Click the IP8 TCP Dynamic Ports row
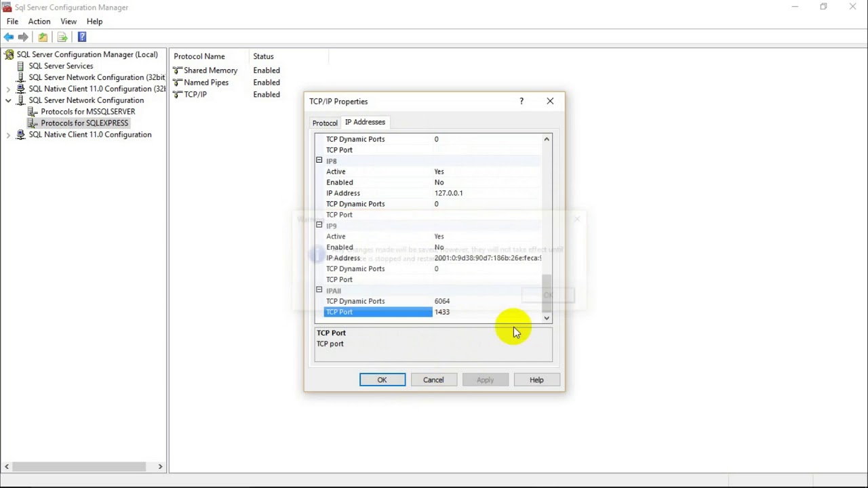Image resolution: width=868 pixels, height=488 pixels. click(x=433, y=204)
